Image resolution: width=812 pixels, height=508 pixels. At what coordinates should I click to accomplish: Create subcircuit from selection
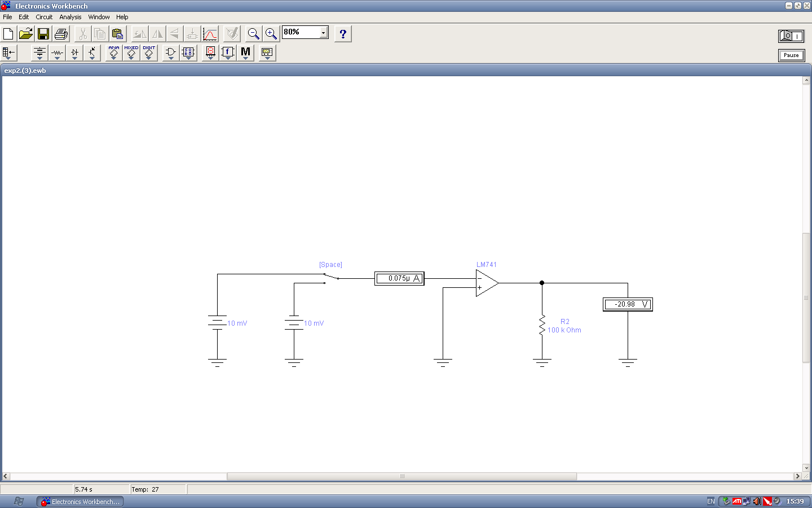click(192, 34)
